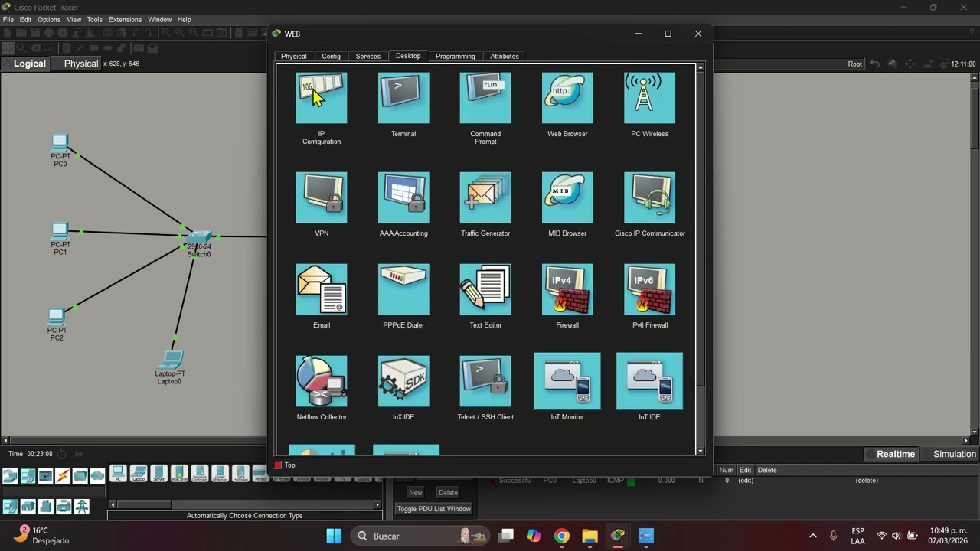Open Netflow Collector
Viewport: 980px width, 551px height.
(x=322, y=381)
